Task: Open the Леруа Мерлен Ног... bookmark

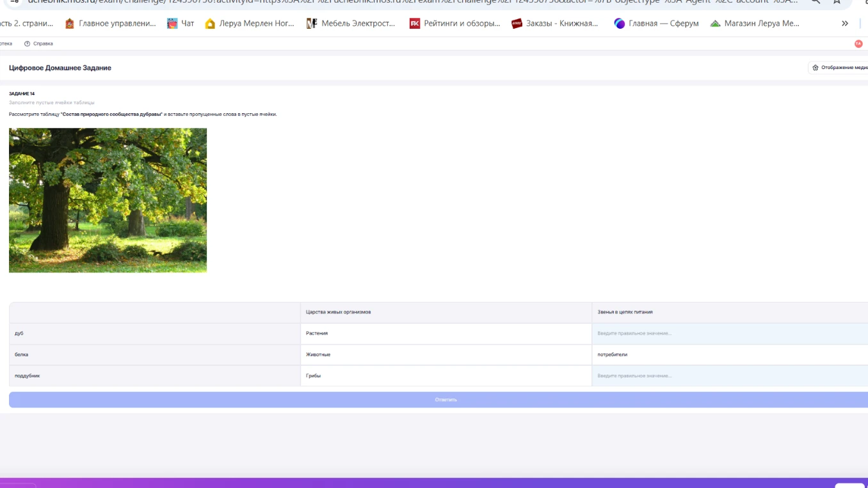Action: tap(250, 24)
